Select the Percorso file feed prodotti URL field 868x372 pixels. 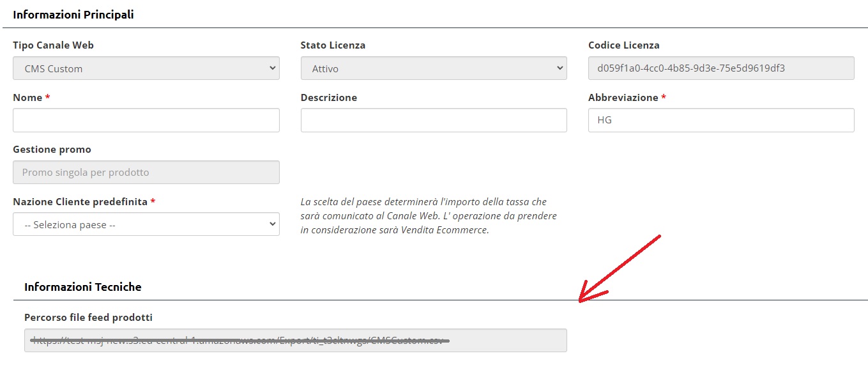click(295, 341)
